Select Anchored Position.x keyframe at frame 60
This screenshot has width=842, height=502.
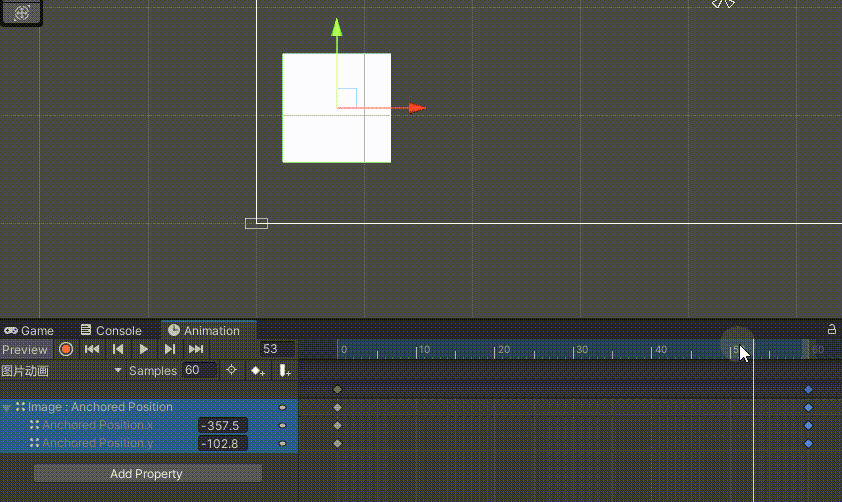pos(808,425)
